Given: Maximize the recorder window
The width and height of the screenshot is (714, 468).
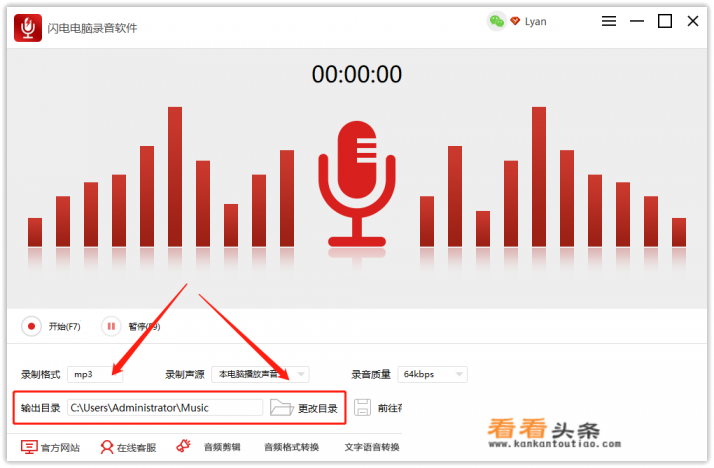Looking at the screenshot, I should click(665, 21).
